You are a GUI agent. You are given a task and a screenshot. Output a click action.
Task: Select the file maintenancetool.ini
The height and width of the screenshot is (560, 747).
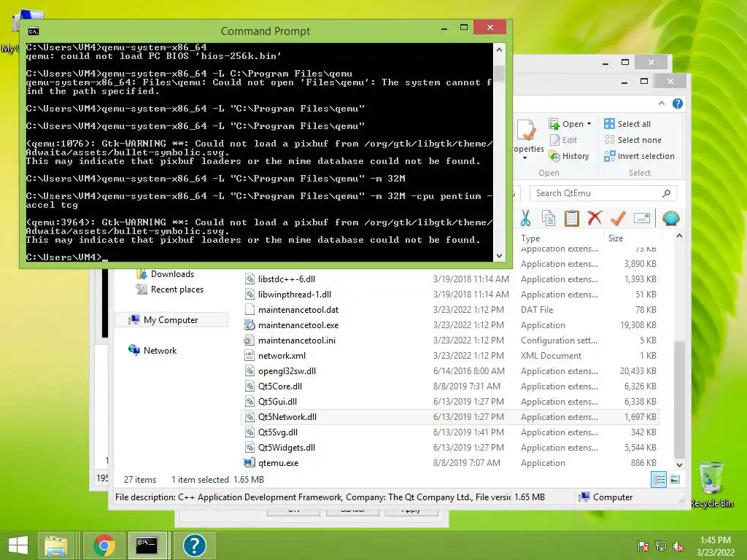pos(297,341)
